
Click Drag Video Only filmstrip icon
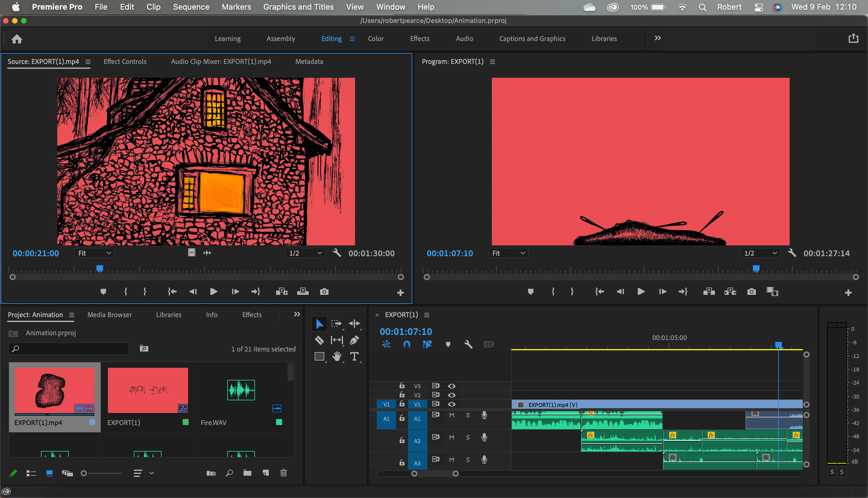[191, 253]
